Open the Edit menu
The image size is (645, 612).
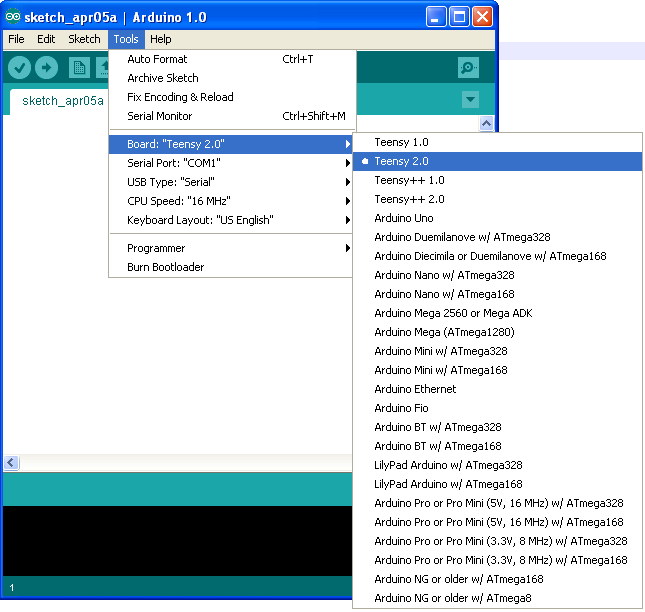pyautogui.click(x=46, y=39)
